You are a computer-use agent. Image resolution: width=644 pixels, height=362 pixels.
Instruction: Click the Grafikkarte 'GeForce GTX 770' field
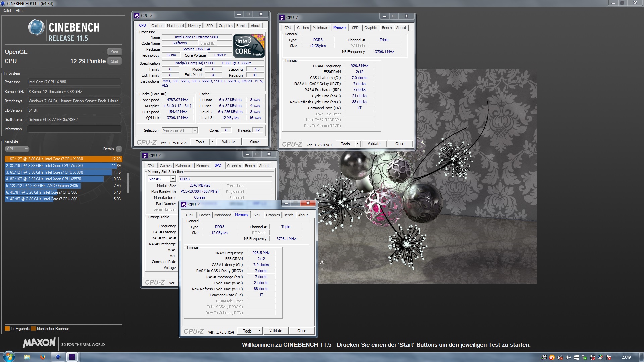[74, 120]
